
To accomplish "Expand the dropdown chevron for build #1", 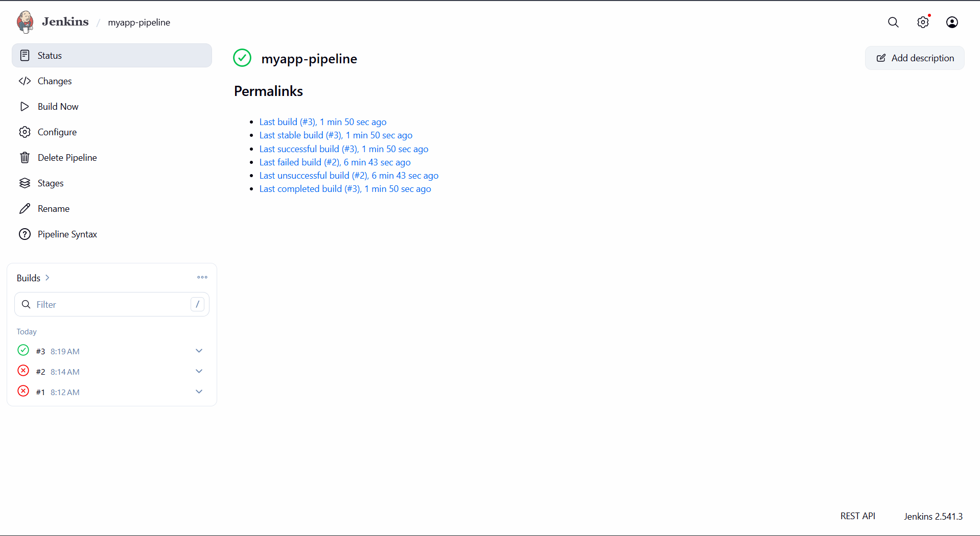I will [199, 392].
